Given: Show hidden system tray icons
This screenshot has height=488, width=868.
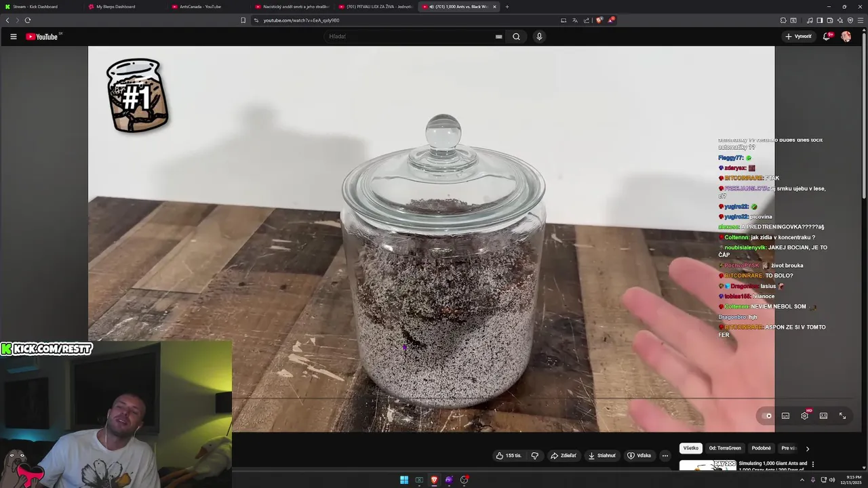Looking at the screenshot, I should click(802, 480).
